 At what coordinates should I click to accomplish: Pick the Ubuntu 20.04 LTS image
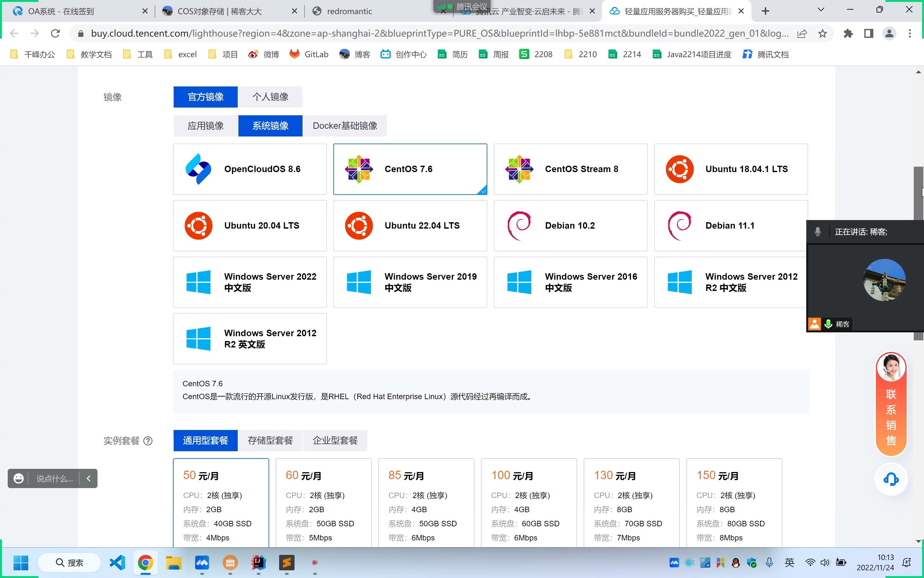(x=250, y=225)
